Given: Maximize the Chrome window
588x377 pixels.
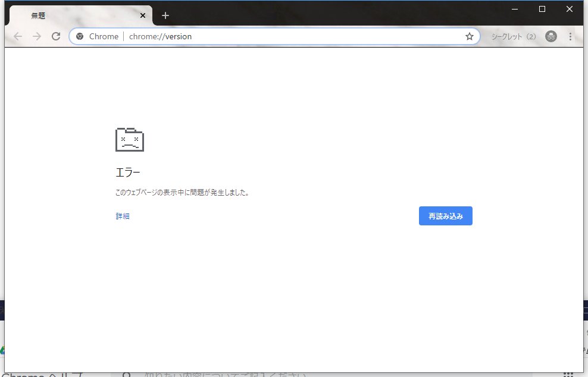Looking at the screenshot, I should click(542, 9).
